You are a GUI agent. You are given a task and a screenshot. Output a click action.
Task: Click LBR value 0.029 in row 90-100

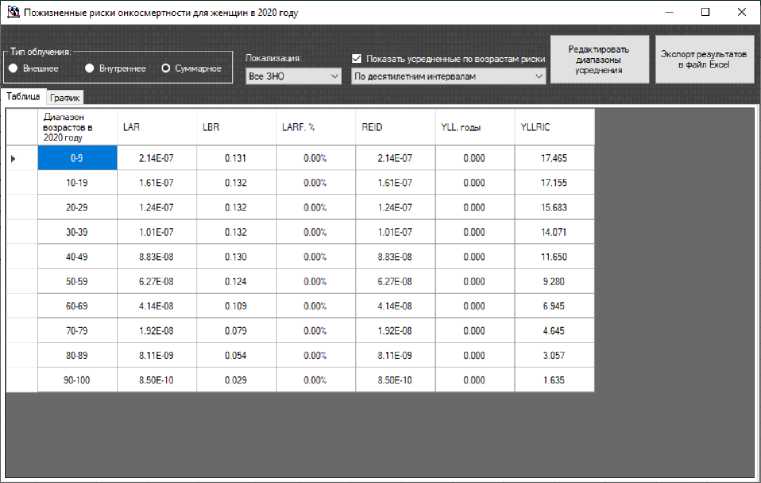tap(236, 380)
